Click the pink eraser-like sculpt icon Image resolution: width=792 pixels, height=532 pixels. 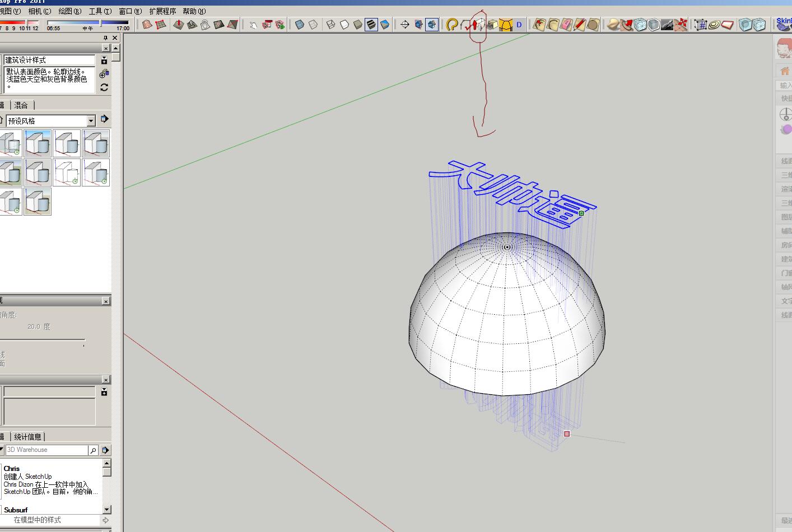566,25
